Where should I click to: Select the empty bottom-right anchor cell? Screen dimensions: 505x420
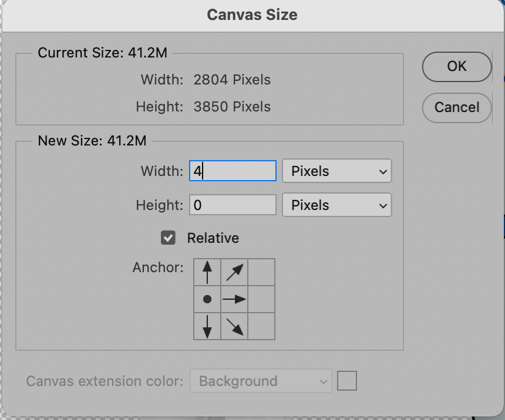261,326
